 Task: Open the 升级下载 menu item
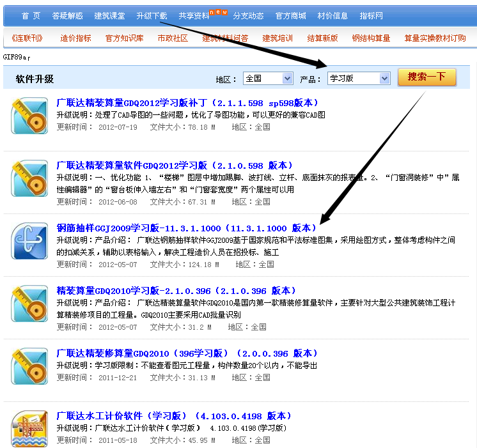point(152,16)
